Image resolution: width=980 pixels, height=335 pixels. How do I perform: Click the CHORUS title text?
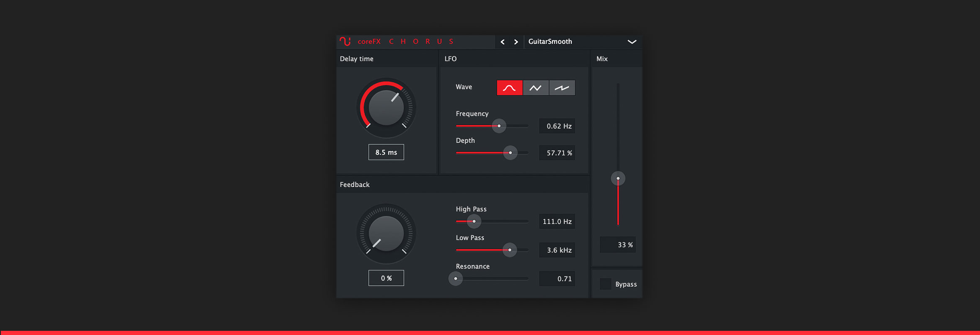point(421,41)
